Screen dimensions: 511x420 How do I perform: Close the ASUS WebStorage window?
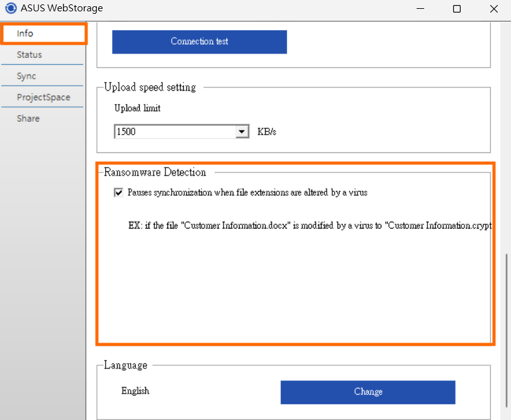coord(494,8)
